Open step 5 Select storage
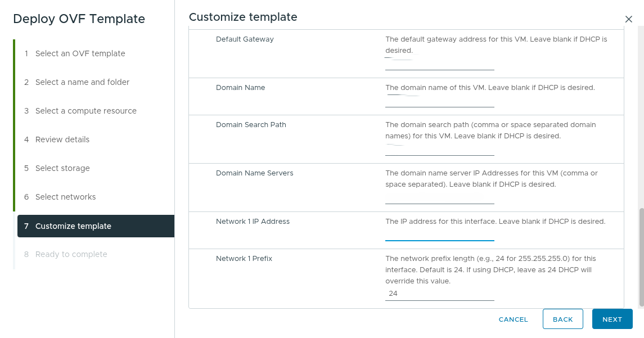The height and width of the screenshot is (338, 644). [x=67, y=168]
